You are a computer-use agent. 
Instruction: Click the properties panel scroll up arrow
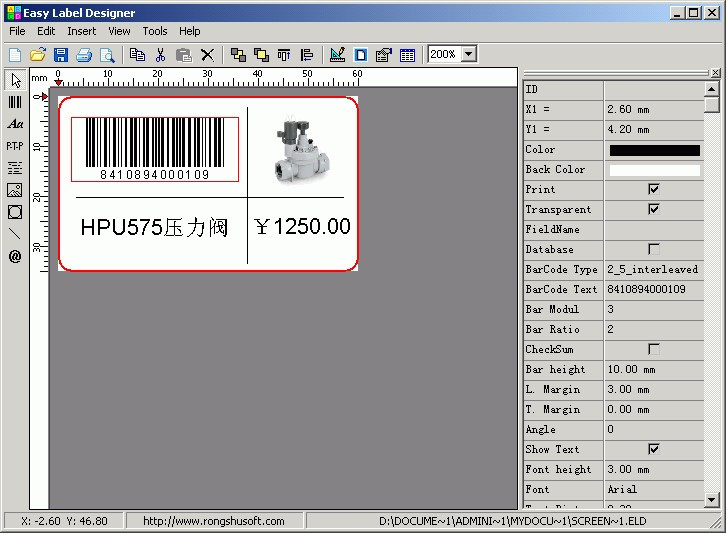[x=712, y=88]
